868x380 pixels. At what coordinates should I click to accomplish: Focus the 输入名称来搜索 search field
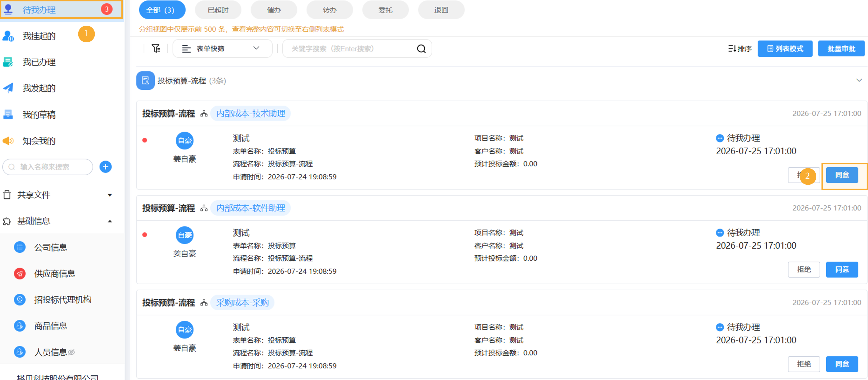click(47, 167)
